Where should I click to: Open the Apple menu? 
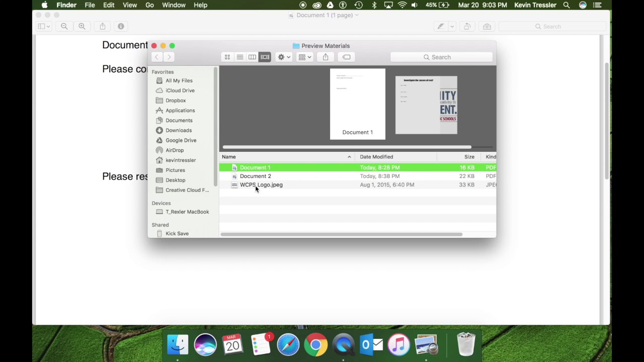tap(44, 5)
